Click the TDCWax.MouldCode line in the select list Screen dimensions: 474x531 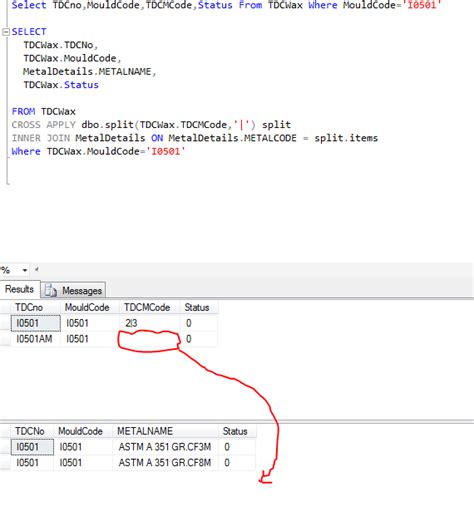pyautogui.click(x=72, y=58)
